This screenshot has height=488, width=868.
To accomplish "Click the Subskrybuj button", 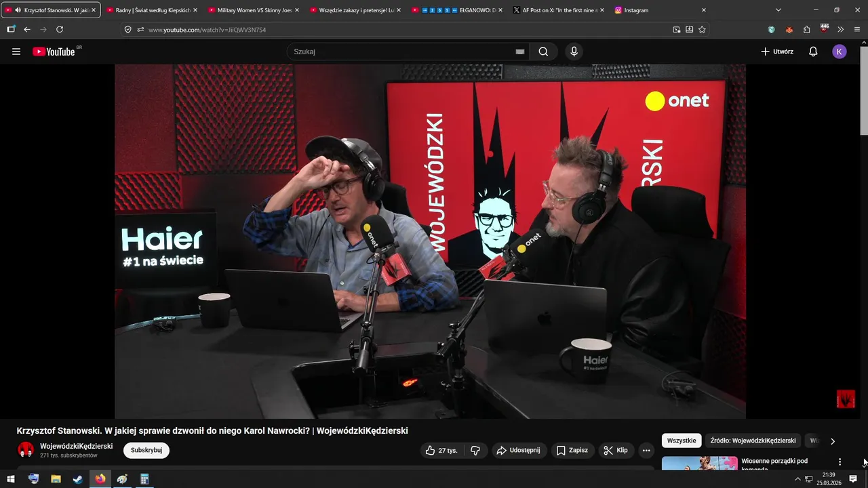I will (146, 450).
